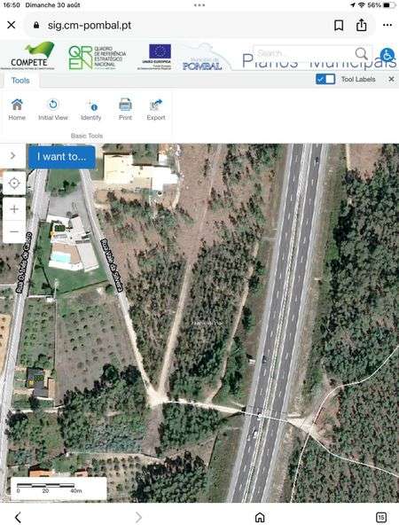Image resolution: width=399 pixels, height=532 pixels.
Task: Click the Export map tool
Action: coord(156,109)
